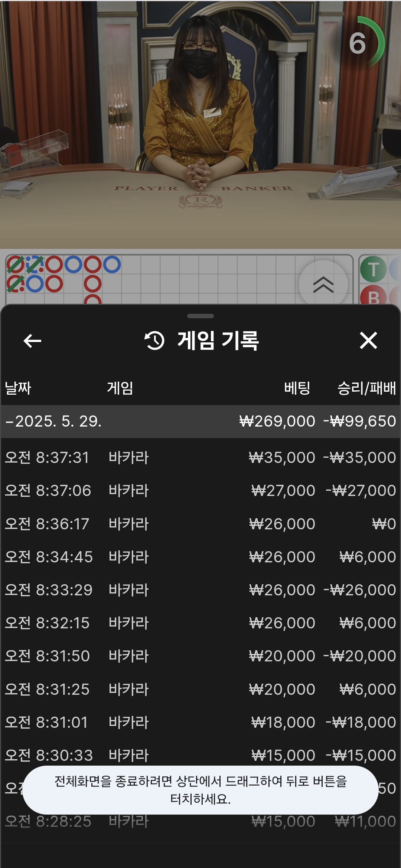Image resolution: width=401 pixels, height=868 pixels.
Task: Open the 오전 8:30:33 바카라 record
Action: point(200,755)
